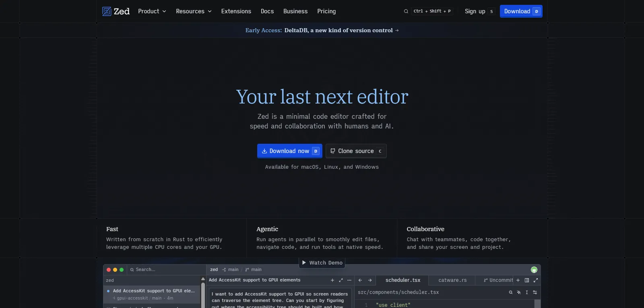Image resolution: width=644 pixels, height=308 pixels.
Task: Click the split pane icon
Action: pos(527,280)
